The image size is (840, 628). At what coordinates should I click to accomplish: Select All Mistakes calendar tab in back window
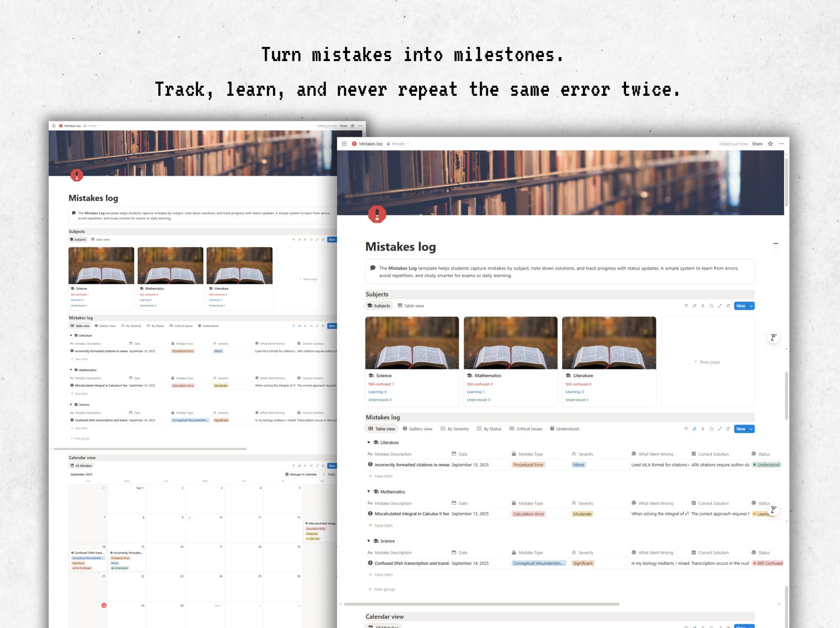82,466
